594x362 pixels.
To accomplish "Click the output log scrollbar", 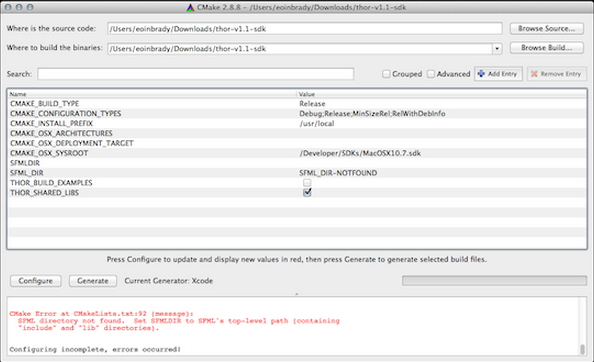I will click(x=582, y=349).
